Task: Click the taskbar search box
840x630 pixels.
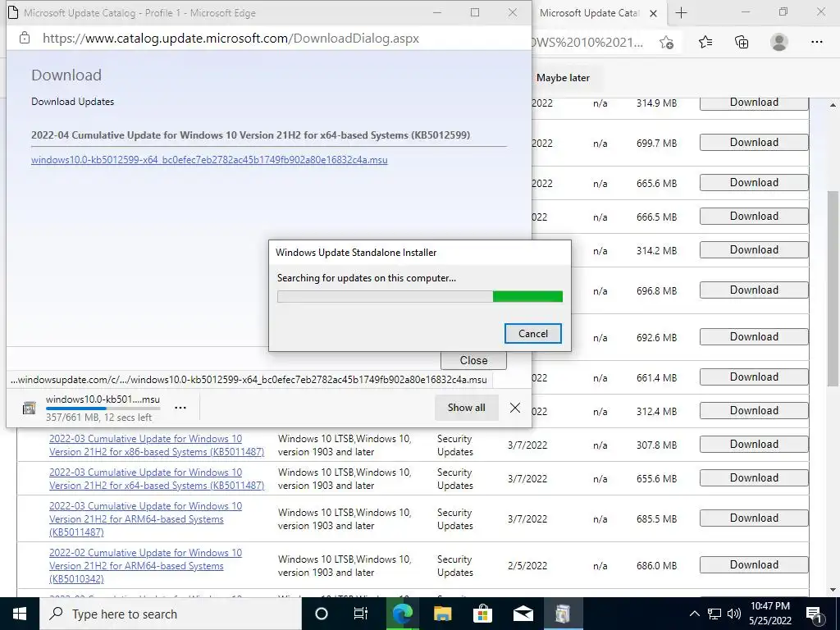Action: click(171, 614)
